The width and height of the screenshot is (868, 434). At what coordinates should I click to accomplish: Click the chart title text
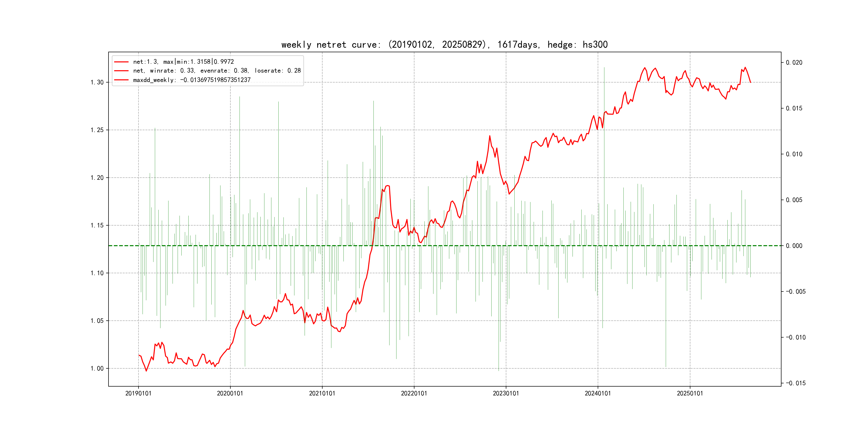tap(444, 44)
